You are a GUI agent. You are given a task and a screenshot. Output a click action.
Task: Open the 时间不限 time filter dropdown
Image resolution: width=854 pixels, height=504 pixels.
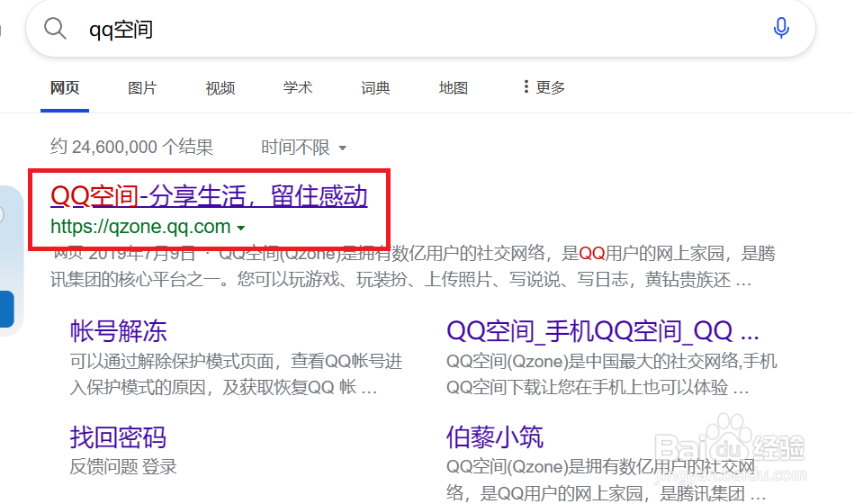[x=304, y=147]
